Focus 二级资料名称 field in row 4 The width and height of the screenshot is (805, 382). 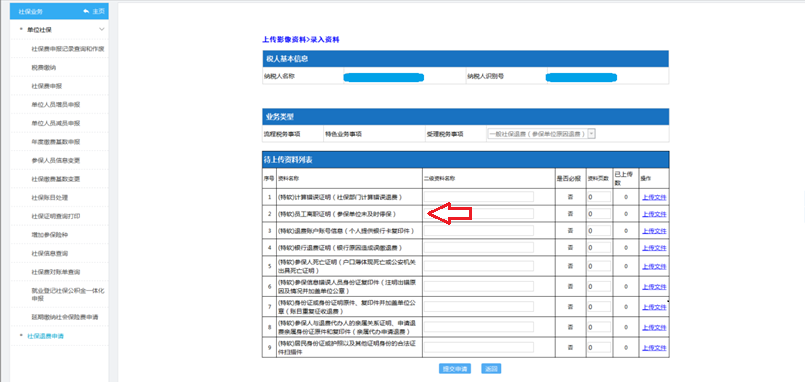tap(478, 247)
